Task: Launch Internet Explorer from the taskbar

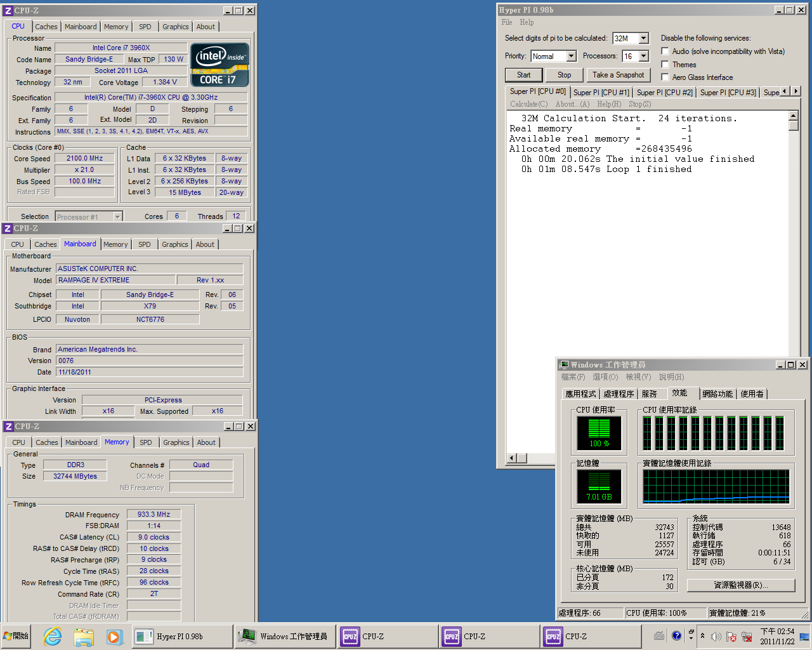Action: coord(52,636)
